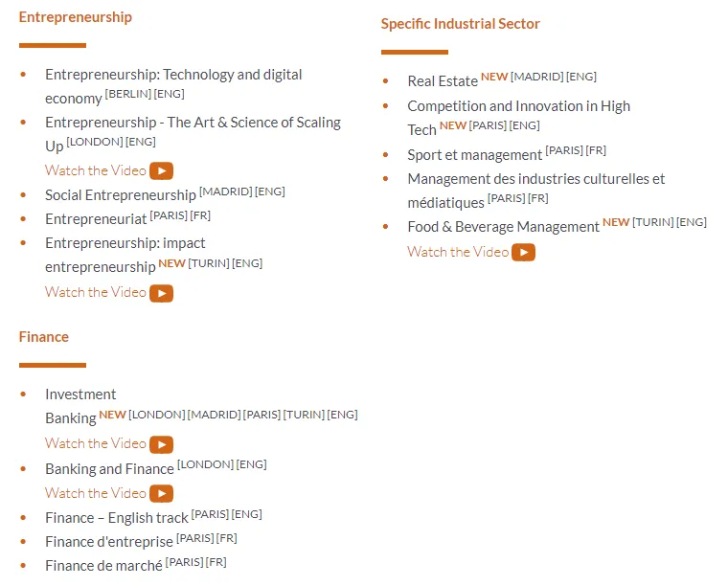Click play icon under Investment Banking

[x=161, y=444]
